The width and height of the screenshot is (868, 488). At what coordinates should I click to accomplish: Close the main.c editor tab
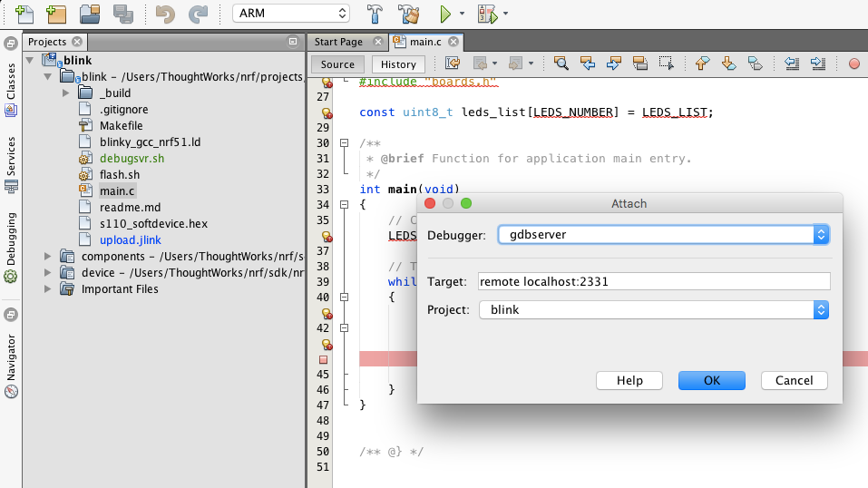454,42
